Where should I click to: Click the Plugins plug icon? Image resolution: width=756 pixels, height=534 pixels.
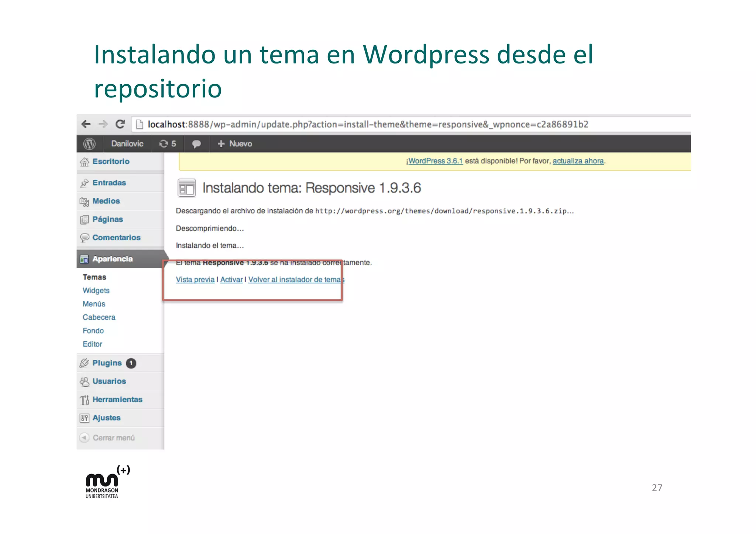point(85,363)
